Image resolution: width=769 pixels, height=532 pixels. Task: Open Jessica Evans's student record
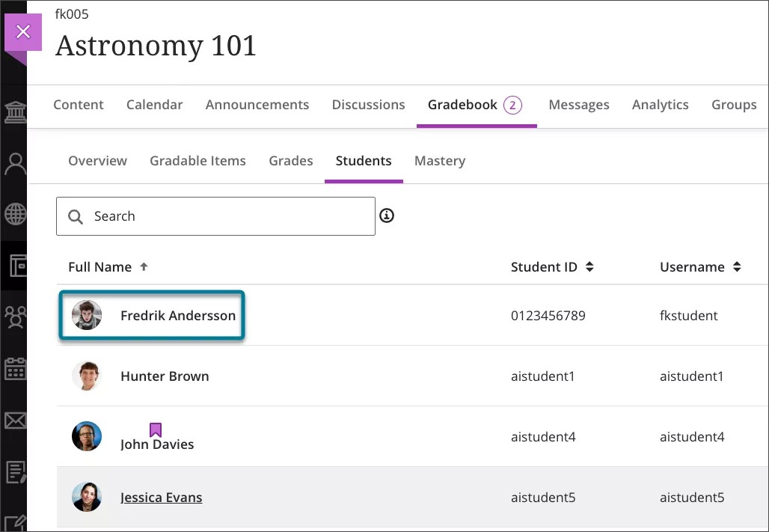click(x=162, y=497)
